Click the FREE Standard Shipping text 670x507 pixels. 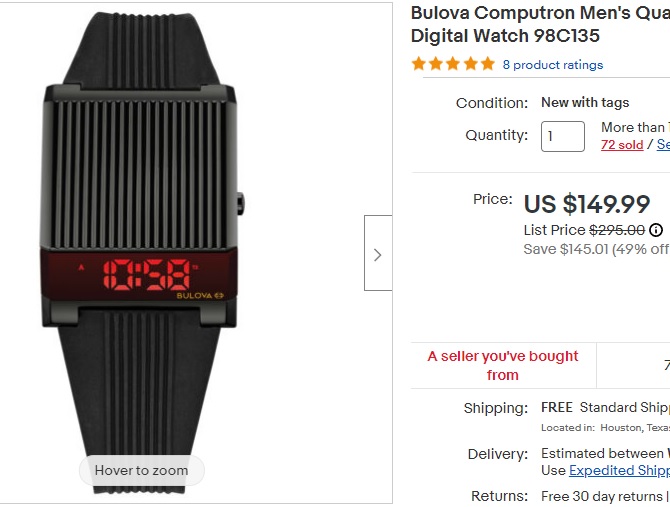pyautogui.click(x=604, y=408)
